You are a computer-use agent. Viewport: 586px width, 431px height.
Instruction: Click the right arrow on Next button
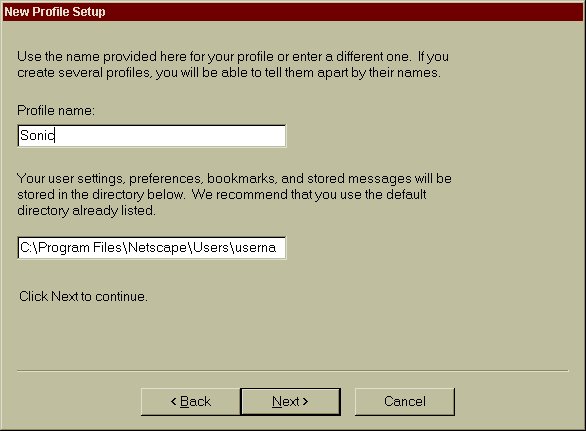click(x=305, y=401)
